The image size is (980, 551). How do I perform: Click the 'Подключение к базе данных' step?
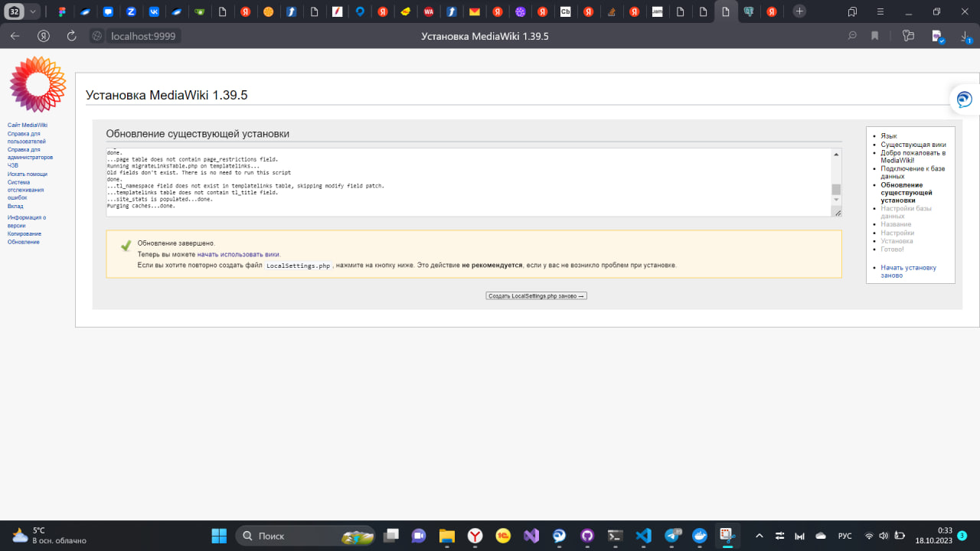click(x=913, y=172)
